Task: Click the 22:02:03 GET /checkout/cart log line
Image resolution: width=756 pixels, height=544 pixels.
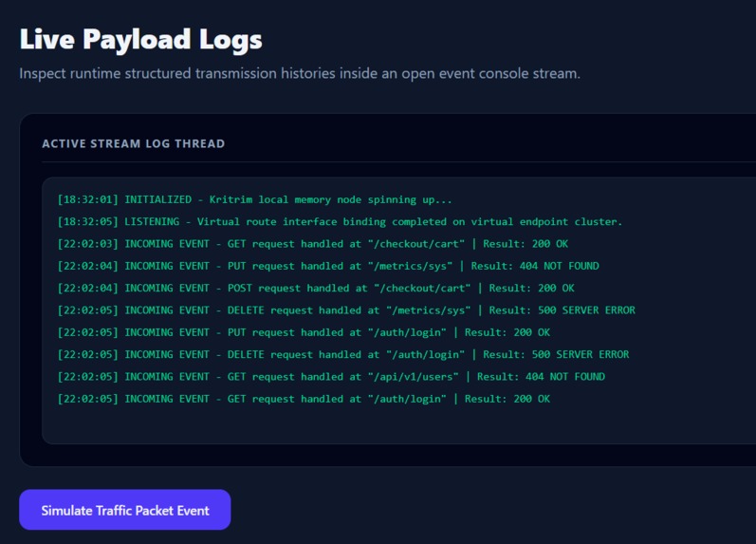Action: (x=313, y=244)
